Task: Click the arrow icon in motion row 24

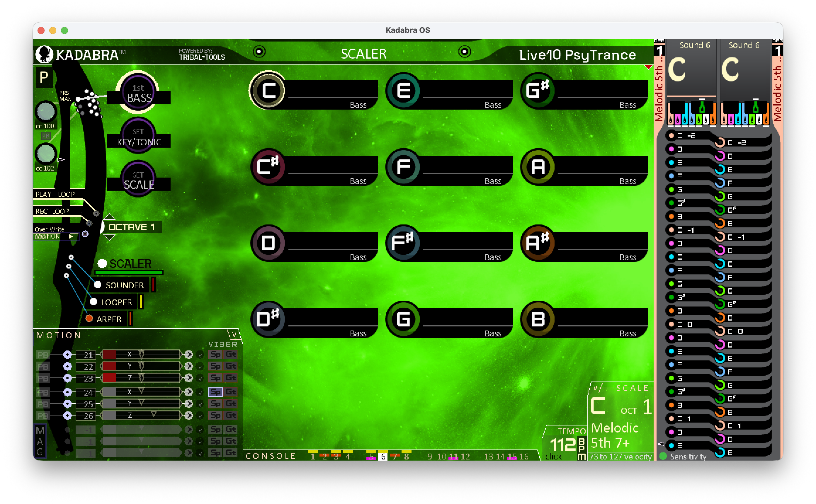Action: click(189, 392)
